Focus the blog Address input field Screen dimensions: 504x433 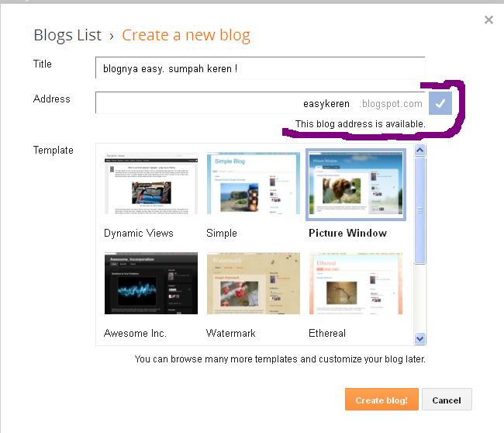(262, 103)
